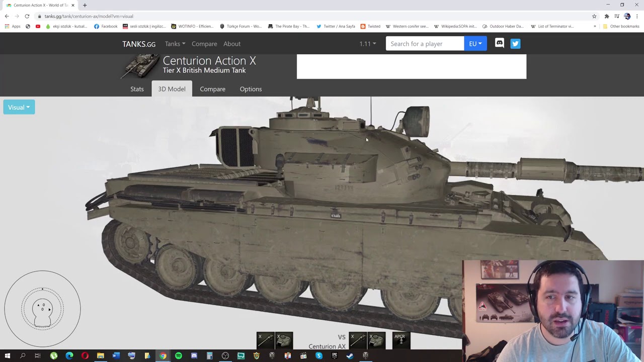Open the TANKS.GG home logo link
This screenshot has width=644, height=362.
[x=139, y=44]
